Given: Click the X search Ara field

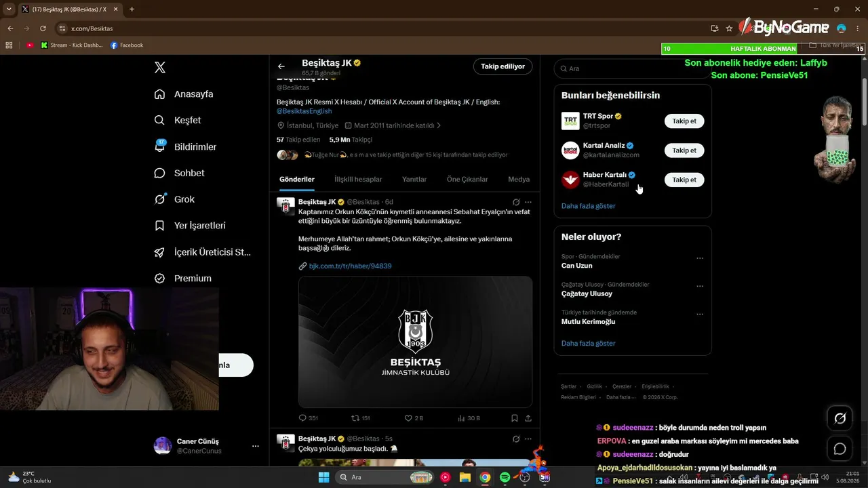Looking at the screenshot, I should pos(633,68).
